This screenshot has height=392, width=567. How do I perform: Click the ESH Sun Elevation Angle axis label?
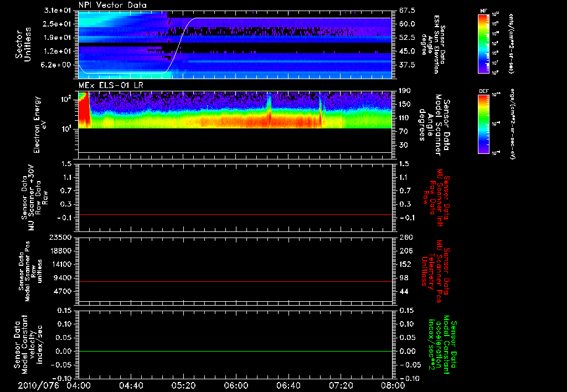(x=433, y=44)
